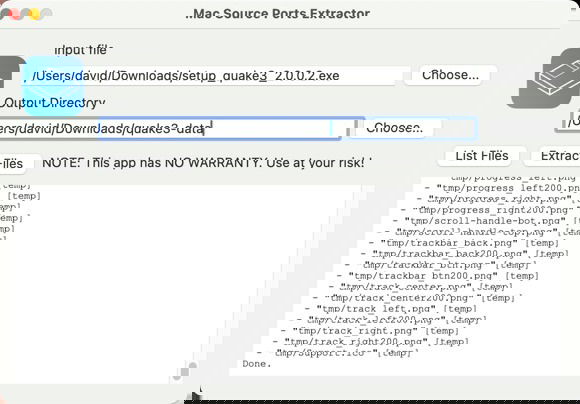The image size is (580, 404).
Task: Select the "tmp/scroll-handle-bot.png" log line
Action: [485, 221]
